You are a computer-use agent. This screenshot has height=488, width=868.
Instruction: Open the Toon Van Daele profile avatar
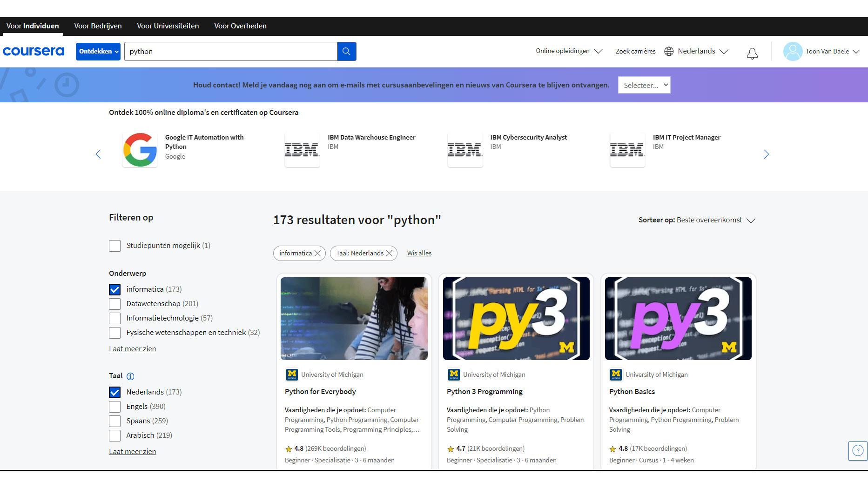point(793,51)
